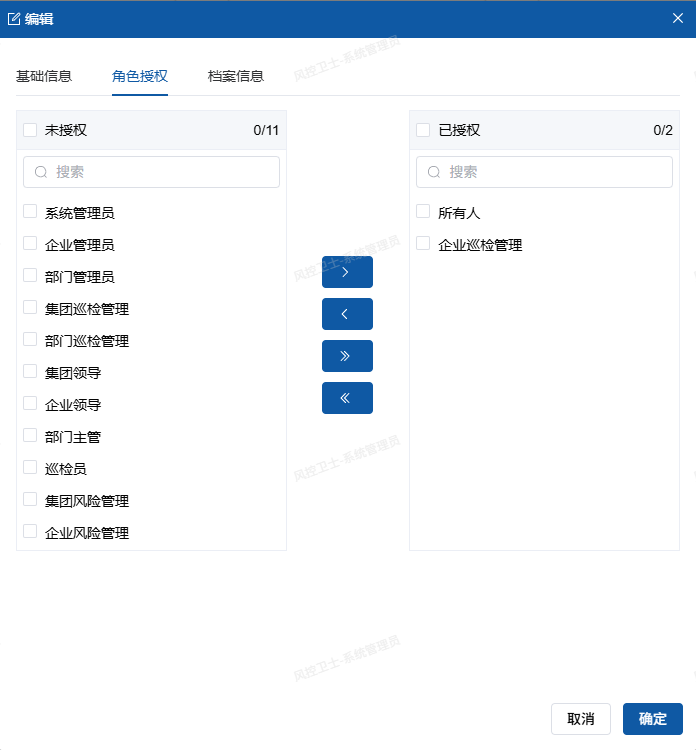Click the edit pencil icon in title bar
Image resolution: width=696 pixels, height=750 pixels.
(15, 18)
